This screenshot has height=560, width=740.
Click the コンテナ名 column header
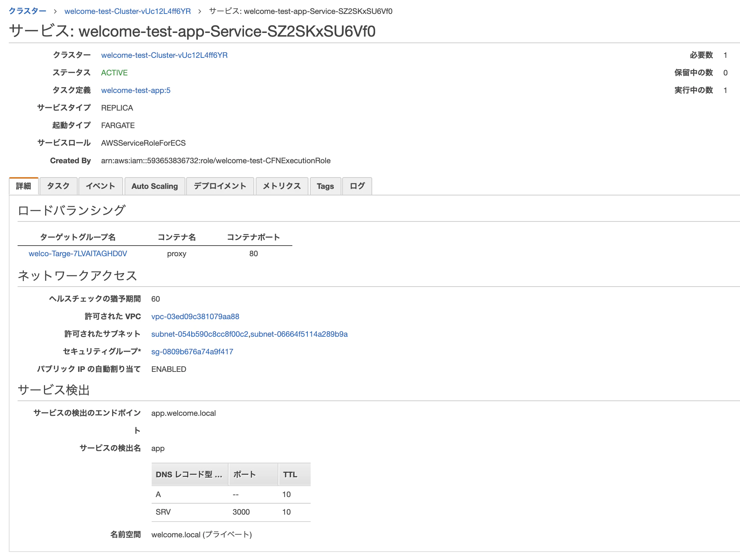tap(177, 237)
